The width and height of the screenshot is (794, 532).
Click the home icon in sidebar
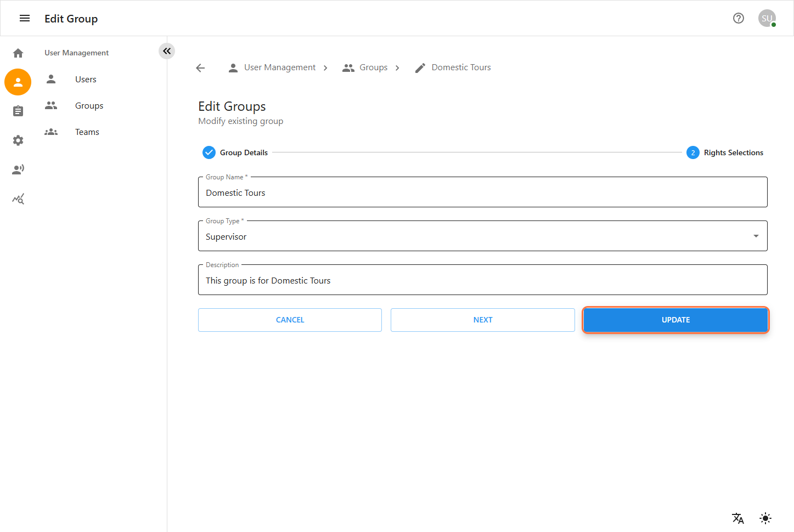(x=18, y=53)
